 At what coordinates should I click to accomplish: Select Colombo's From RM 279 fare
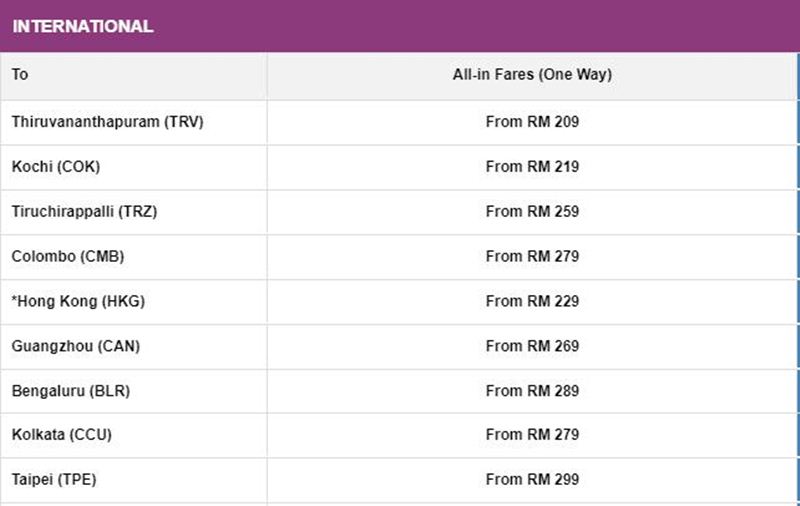click(x=532, y=257)
